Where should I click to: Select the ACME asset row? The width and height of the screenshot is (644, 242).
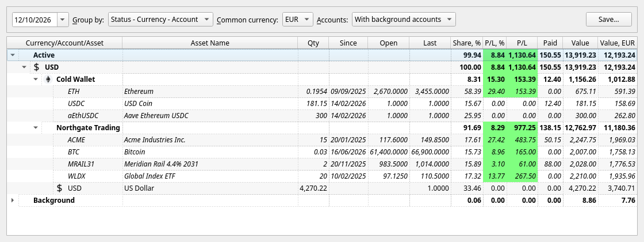coord(322,140)
